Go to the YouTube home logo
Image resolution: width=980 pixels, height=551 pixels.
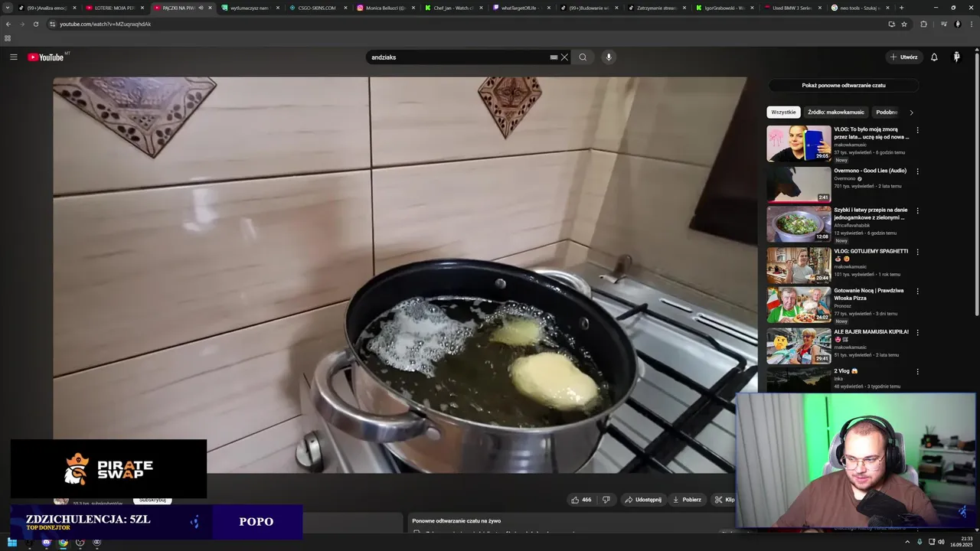pos(47,57)
